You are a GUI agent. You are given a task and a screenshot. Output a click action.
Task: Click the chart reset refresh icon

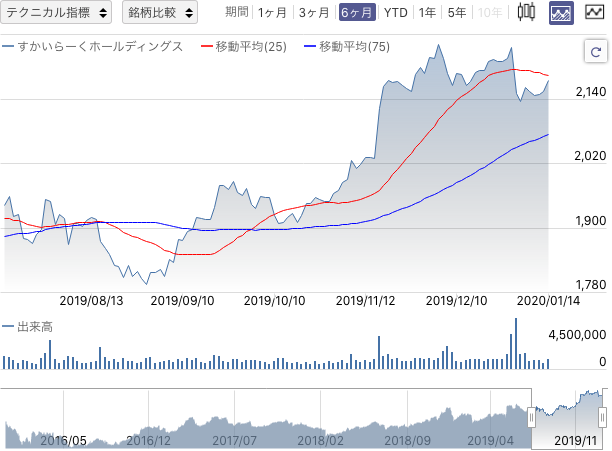[x=596, y=51]
